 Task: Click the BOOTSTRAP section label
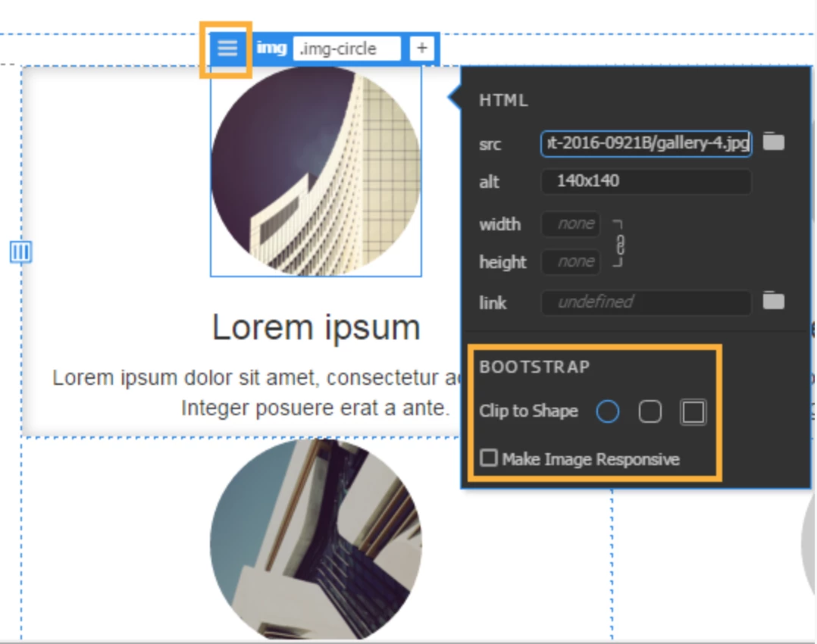coord(534,367)
